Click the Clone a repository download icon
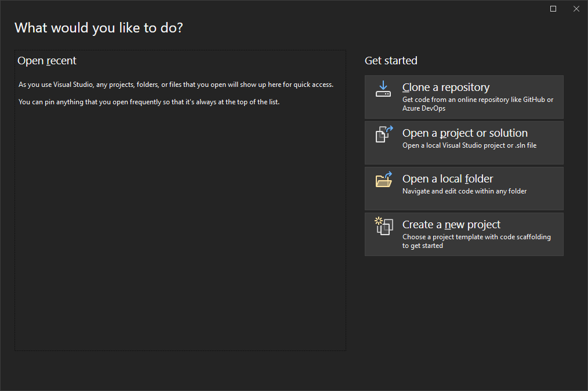This screenshot has width=588, height=391. [x=383, y=89]
